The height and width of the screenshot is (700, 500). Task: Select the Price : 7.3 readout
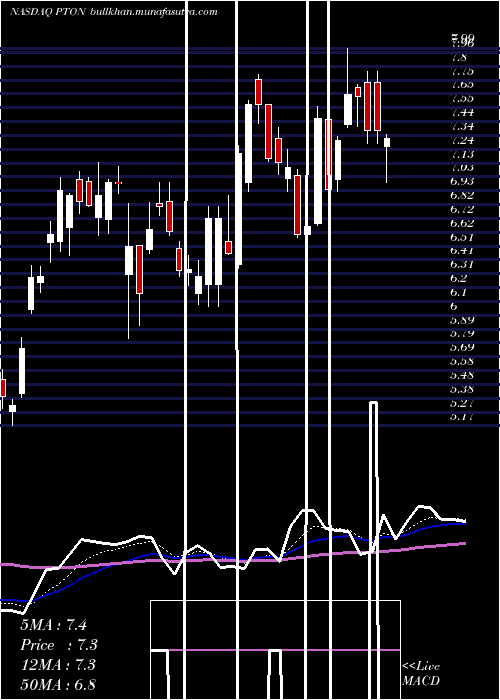59,645
